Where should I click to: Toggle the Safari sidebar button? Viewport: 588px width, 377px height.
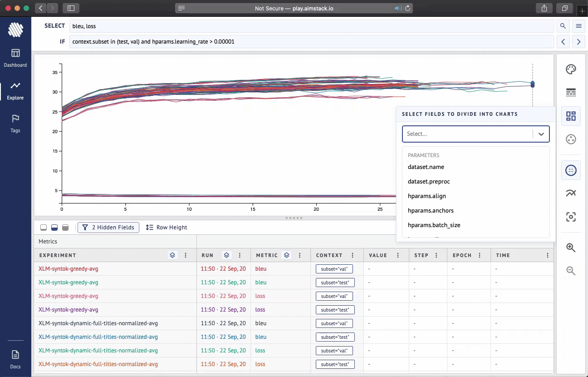tap(71, 8)
